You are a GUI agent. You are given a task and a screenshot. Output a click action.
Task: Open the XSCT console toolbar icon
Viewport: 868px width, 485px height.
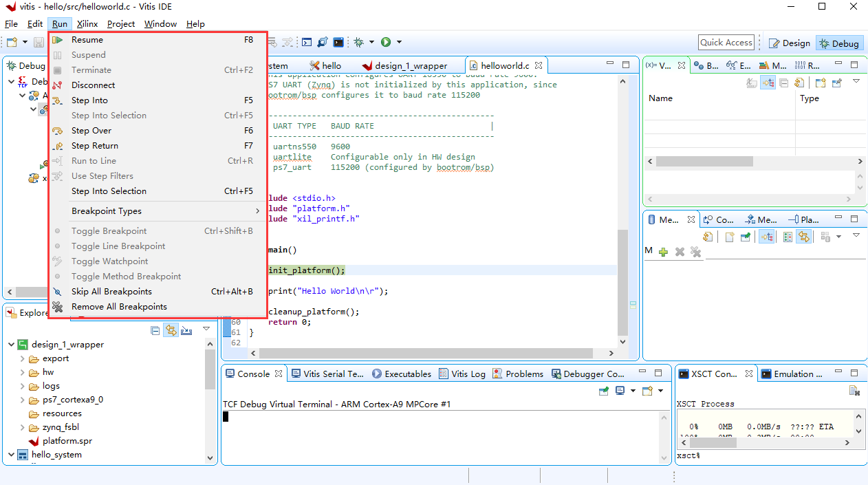(338, 42)
